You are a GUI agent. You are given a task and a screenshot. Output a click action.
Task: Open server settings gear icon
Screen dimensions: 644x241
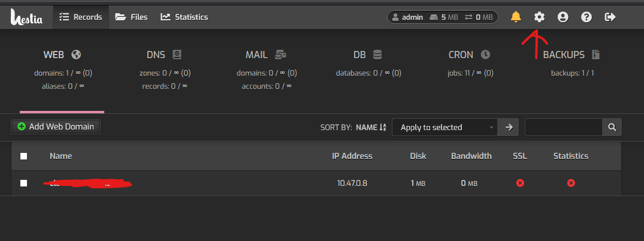pyautogui.click(x=539, y=17)
